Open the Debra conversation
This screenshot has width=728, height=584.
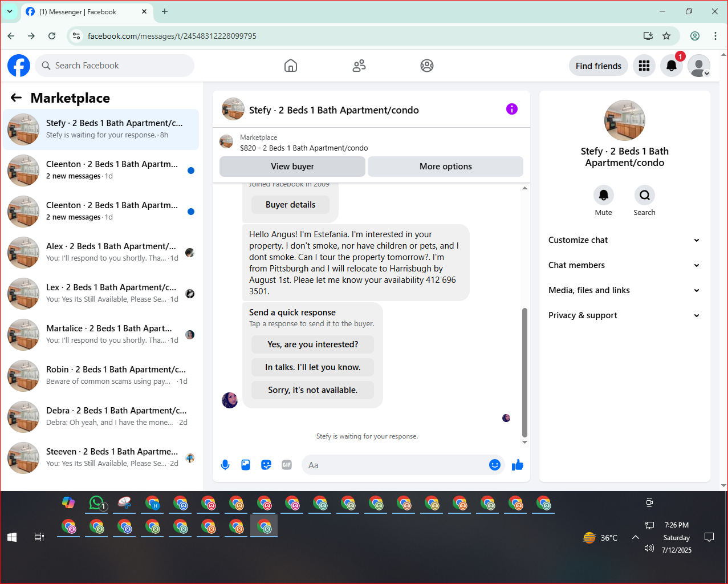(x=101, y=417)
